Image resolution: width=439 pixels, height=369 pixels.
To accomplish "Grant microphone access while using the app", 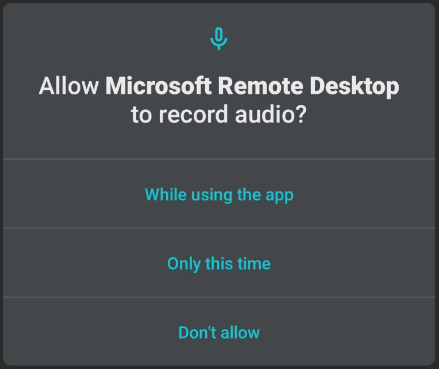I will [219, 194].
